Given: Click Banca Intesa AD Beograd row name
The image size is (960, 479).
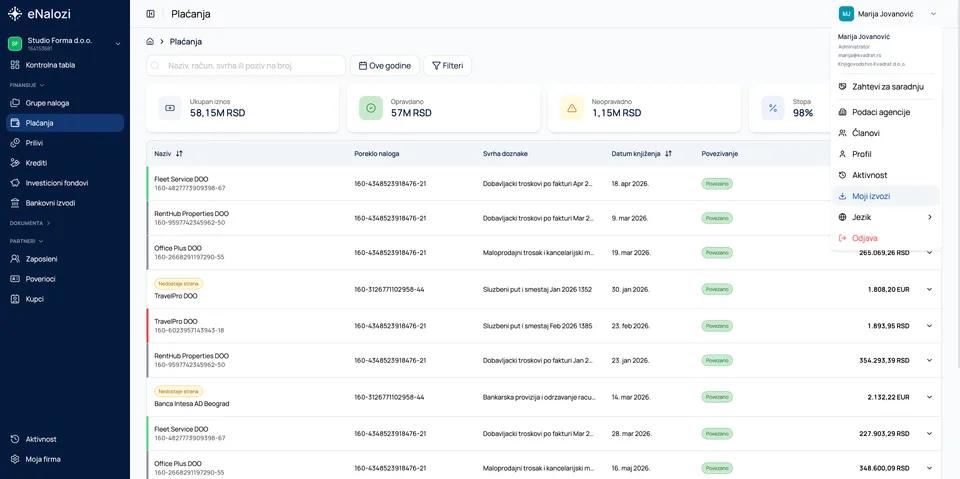Looking at the screenshot, I should pyautogui.click(x=192, y=404).
